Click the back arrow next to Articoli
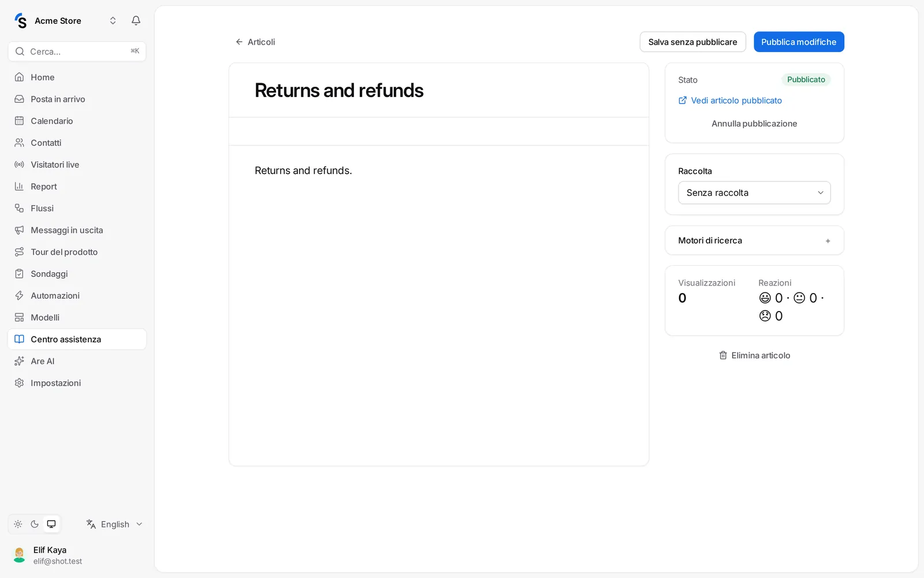The width and height of the screenshot is (924, 578). coord(239,42)
